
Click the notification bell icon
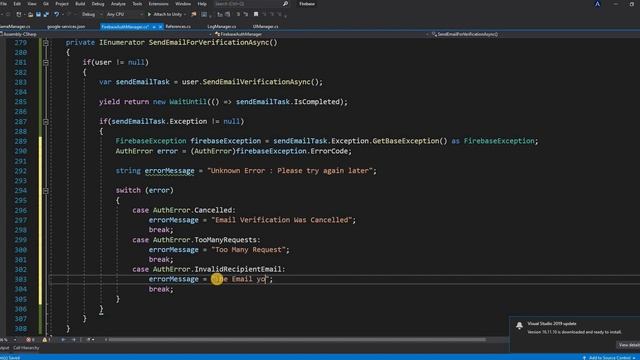pos(519,326)
